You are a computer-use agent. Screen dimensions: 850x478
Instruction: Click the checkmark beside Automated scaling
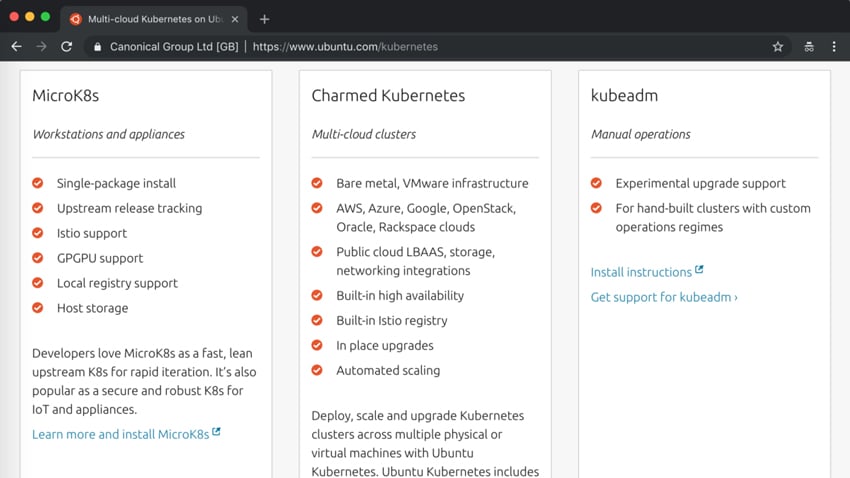317,370
